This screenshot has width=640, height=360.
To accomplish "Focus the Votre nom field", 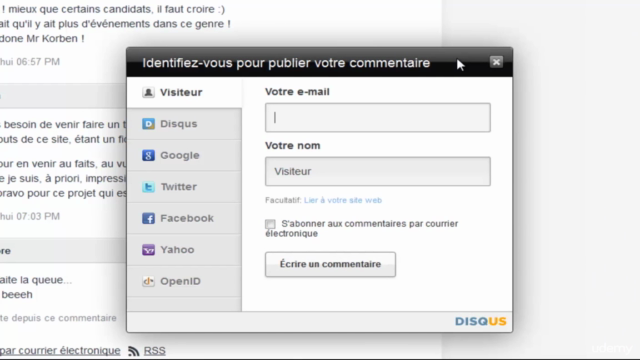I will tap(378, 171).
